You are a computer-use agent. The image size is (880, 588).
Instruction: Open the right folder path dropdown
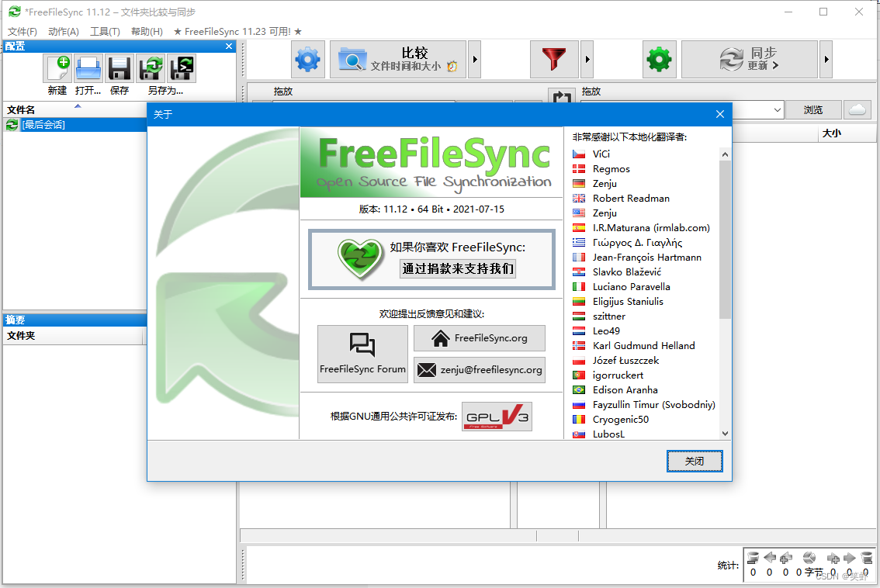(x=778, y=110)
